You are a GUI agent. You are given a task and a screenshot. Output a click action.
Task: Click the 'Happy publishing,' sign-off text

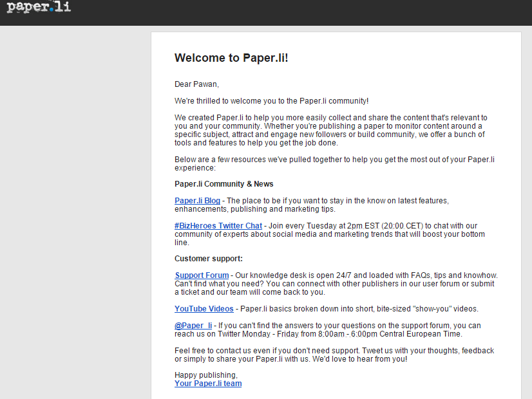[206, 375]
